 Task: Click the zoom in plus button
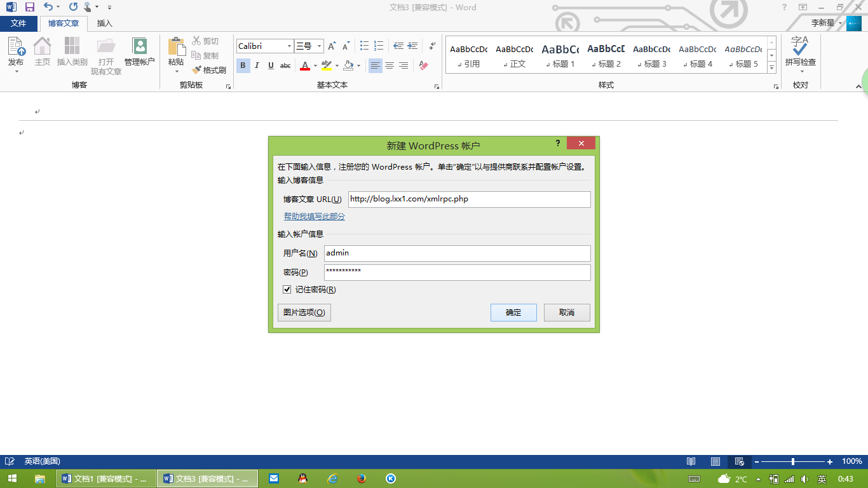pos(830,462)
